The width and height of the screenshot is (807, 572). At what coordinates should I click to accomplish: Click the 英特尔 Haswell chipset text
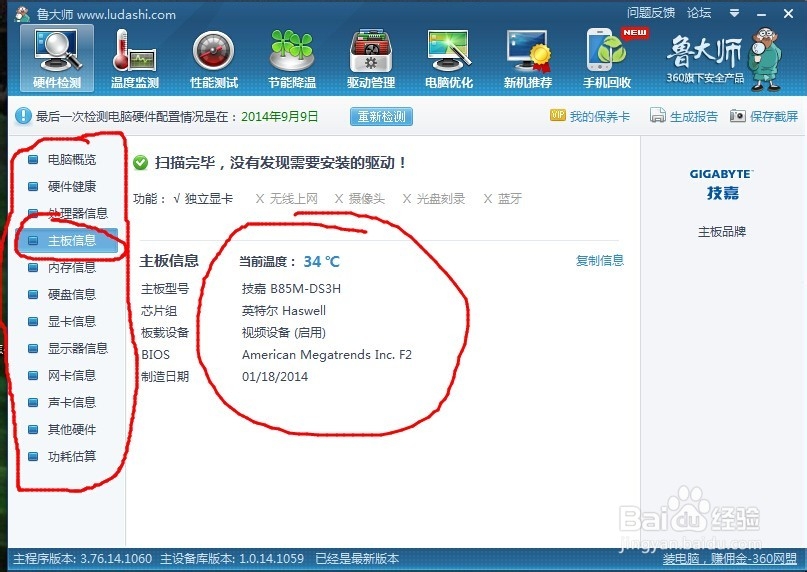(x=284, y=310)
